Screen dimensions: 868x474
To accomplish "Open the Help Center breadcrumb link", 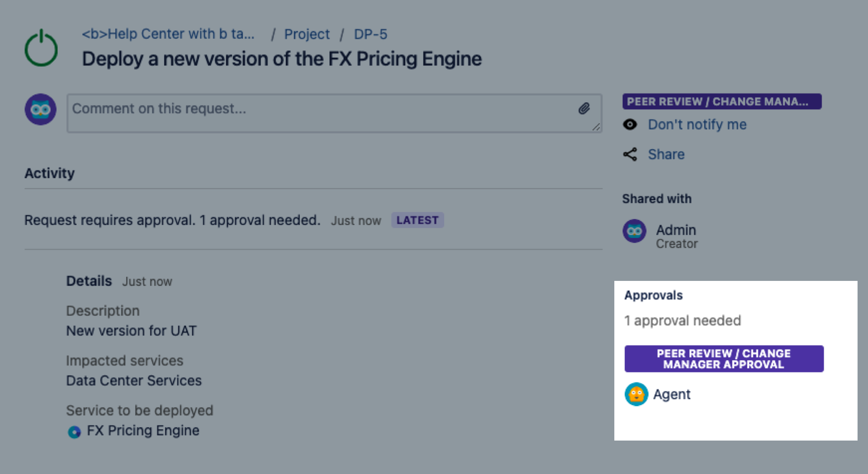I will click(x=168, y=34).
